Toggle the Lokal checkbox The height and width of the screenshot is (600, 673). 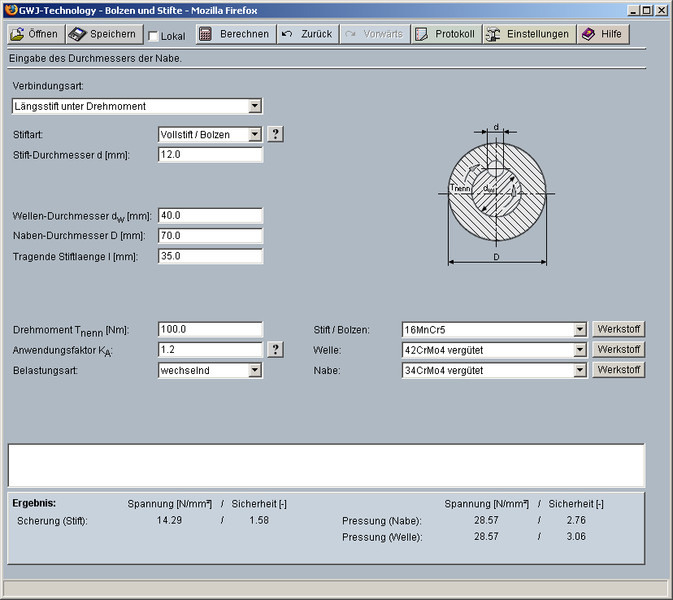pyautogui.click(x=153, y=36)
